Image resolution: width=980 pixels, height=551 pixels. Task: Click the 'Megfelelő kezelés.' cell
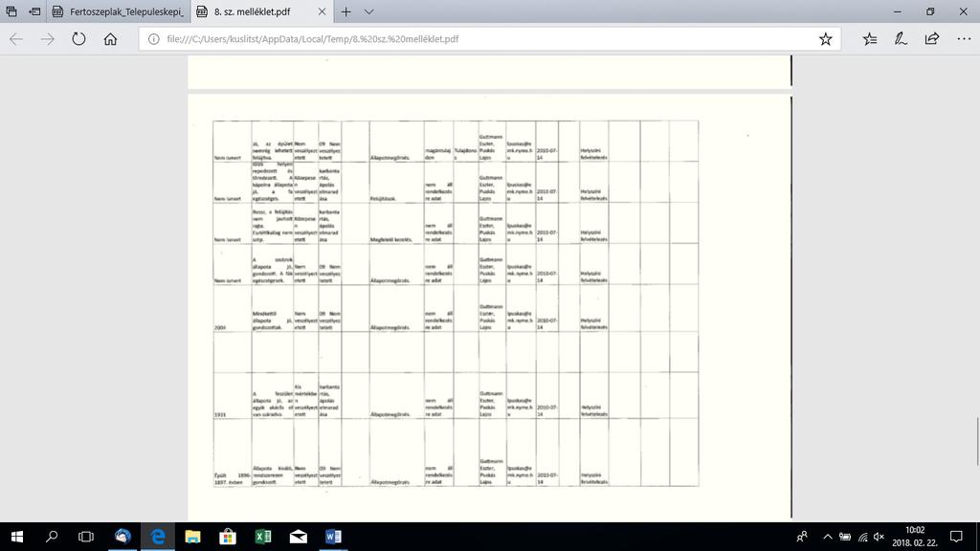396,223
